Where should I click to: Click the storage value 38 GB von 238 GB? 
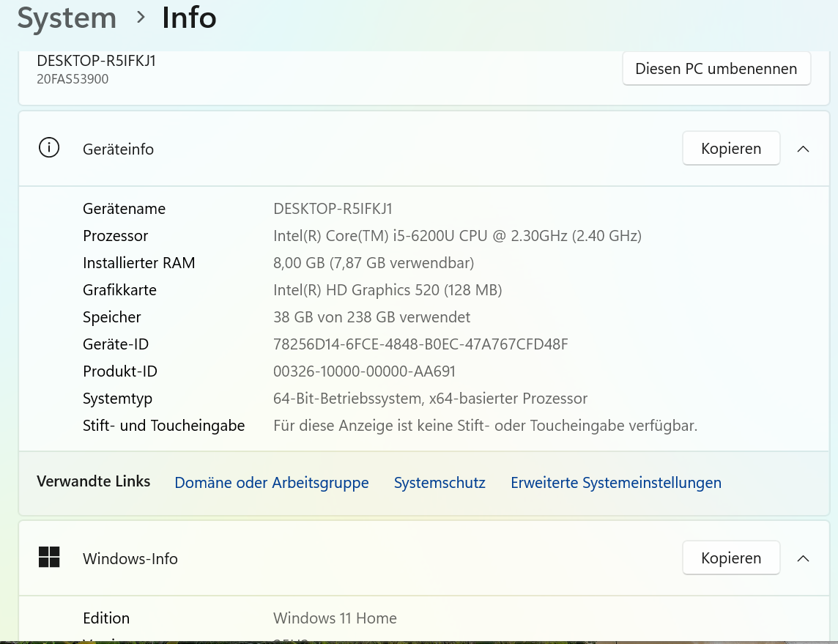click(371, 317)
